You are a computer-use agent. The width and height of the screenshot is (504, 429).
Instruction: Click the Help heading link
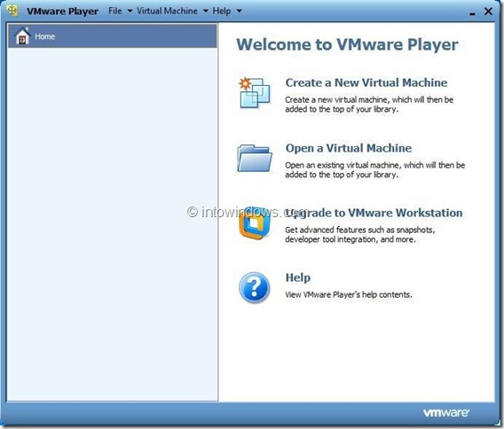(298, 277)
